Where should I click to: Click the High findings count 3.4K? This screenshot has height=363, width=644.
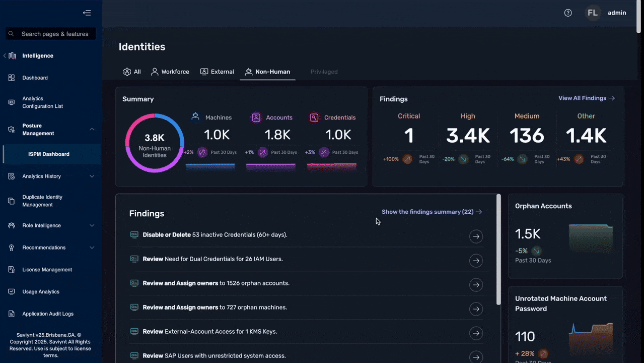pyautogui.click(x=468, y=136)
